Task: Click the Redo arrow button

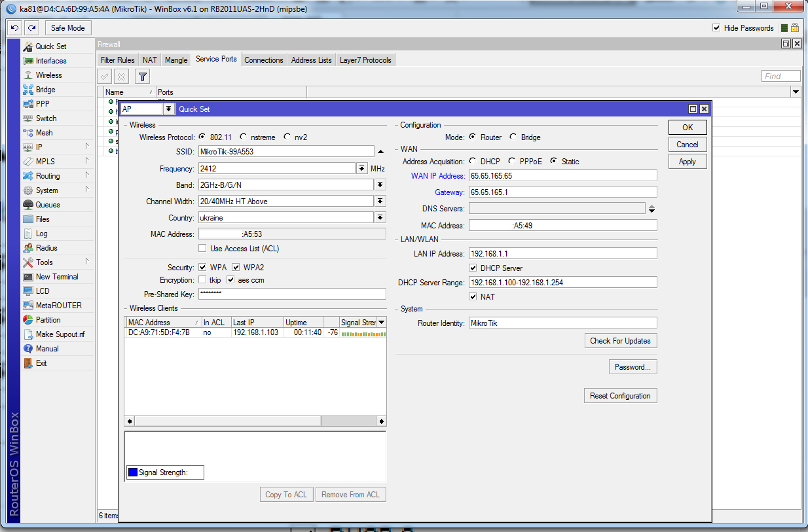Action: pos(31,28)
